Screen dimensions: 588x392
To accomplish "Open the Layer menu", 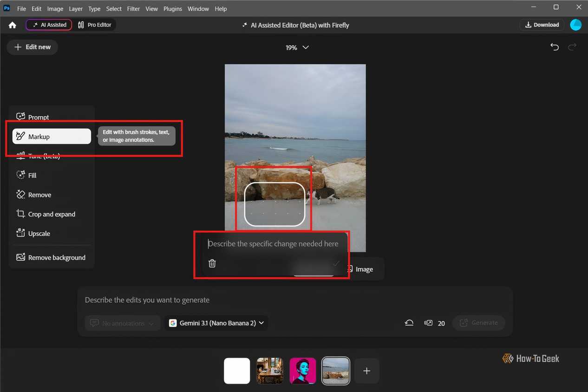I will tap(76, 9).
